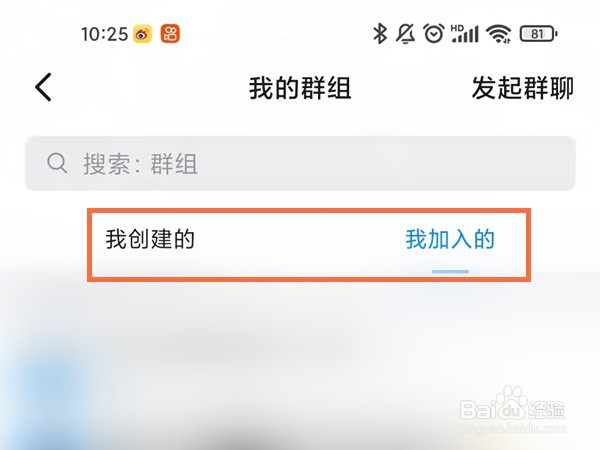Focus the 搜索: 群组 search field
Screen dimensions: 600x450
pyautogui.click(x=300, y=163)
